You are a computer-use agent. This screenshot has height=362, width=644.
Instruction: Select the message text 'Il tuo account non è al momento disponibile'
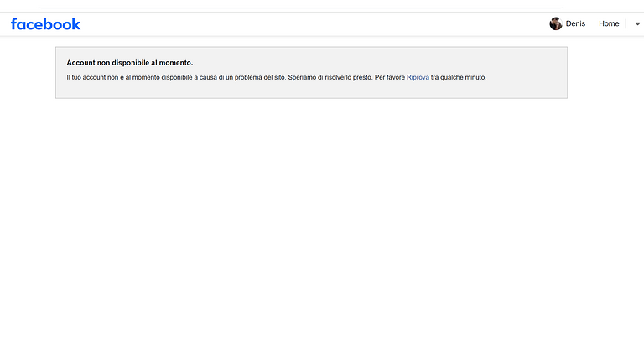[x=129, y=77]
